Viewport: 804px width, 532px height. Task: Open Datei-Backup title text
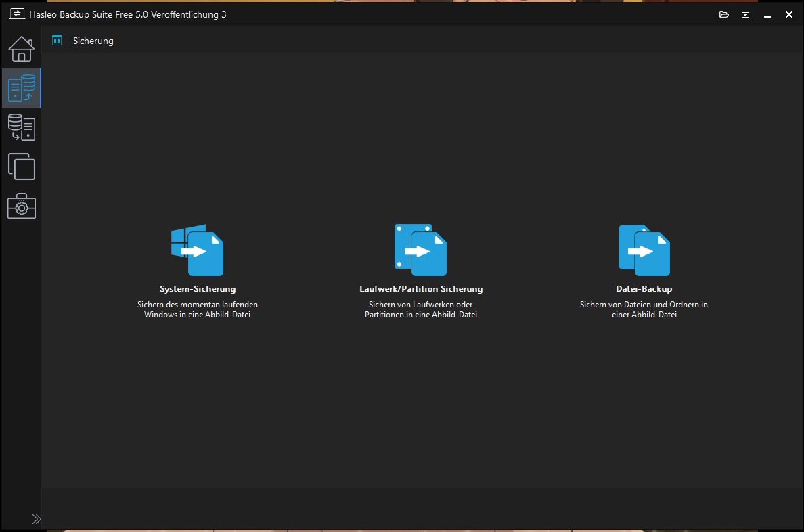click(x=644, y=289)
